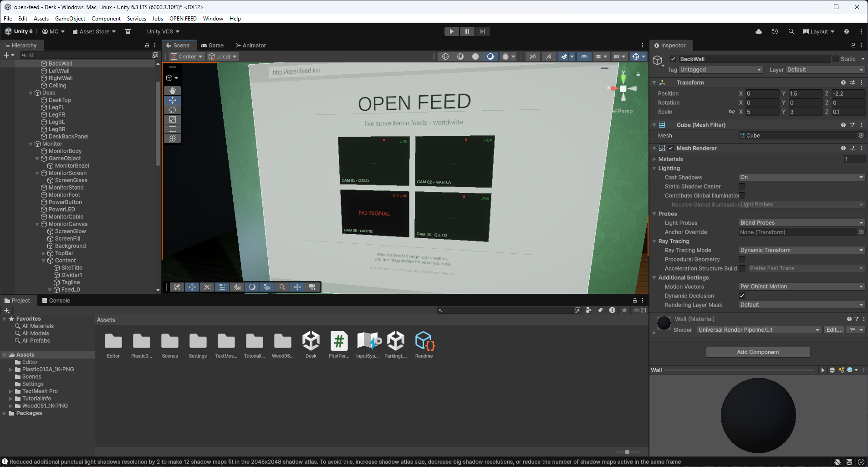This screenshot has width=868, height=467.
Task: Click the Play button
Action: tap(452, 31)
